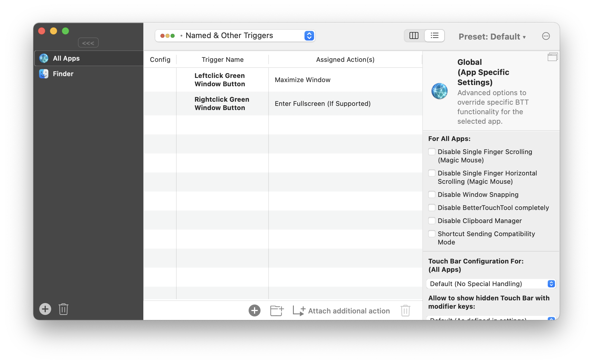Enable Shortcut Sending Compatibility Mode

point(431,233)
